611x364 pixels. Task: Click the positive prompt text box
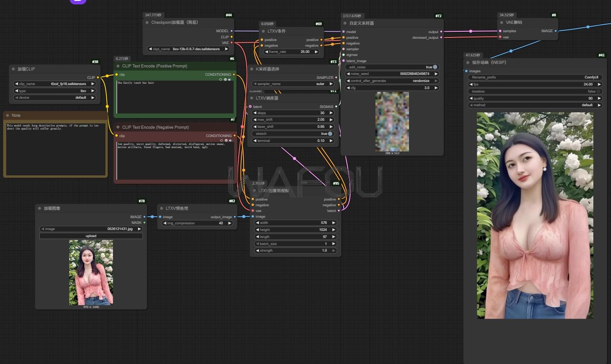(x=175, y=97)
